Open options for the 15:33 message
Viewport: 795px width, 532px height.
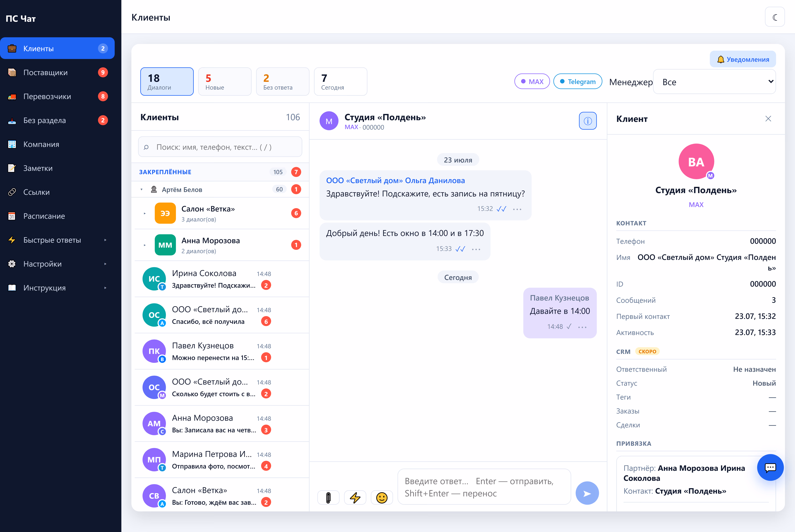(x=476, y=249)
